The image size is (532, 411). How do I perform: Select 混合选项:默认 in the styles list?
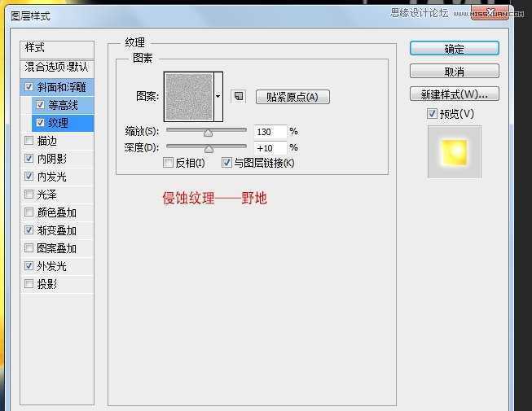(57, 68)
